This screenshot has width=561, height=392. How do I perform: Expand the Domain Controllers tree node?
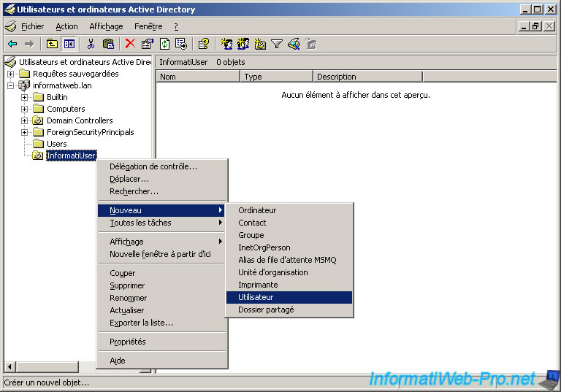point(24,120)
